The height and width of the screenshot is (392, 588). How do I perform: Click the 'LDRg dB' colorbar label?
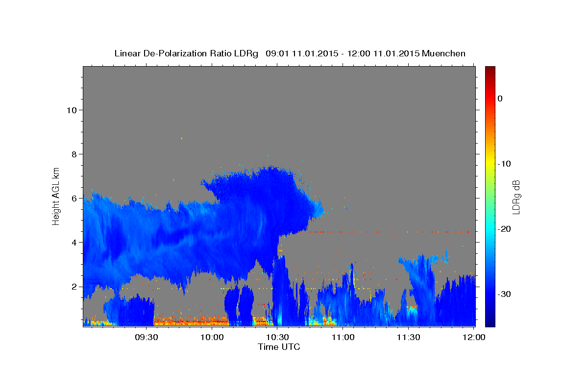516,196
